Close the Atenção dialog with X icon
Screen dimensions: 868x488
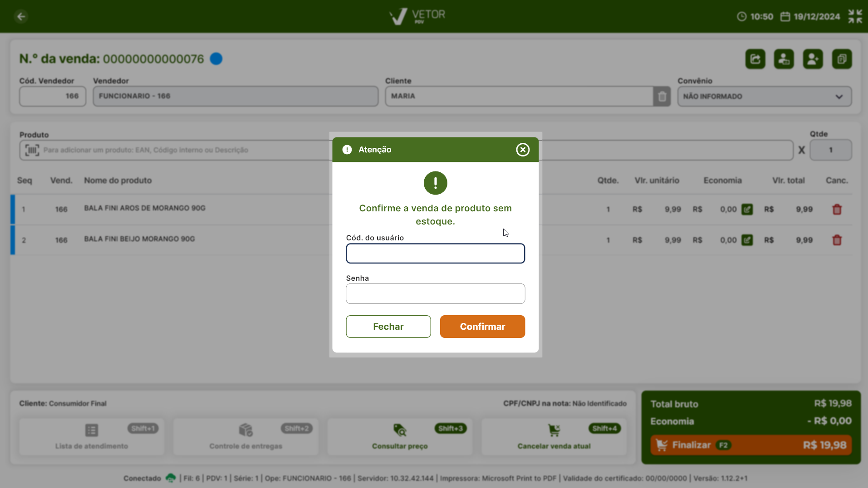point(523,150)
